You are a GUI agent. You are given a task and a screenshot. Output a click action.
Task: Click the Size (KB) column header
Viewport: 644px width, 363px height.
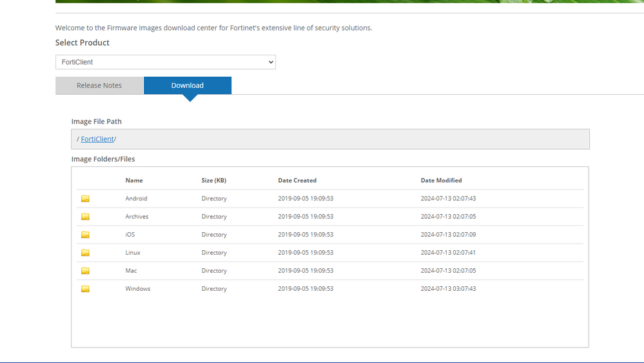pyautogui.click(x=213, y=181)
